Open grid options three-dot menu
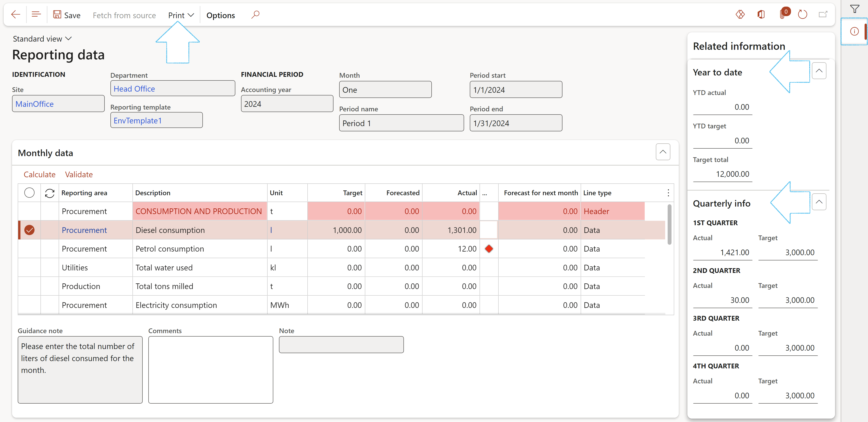868x422 pixels. click(668, 193)
